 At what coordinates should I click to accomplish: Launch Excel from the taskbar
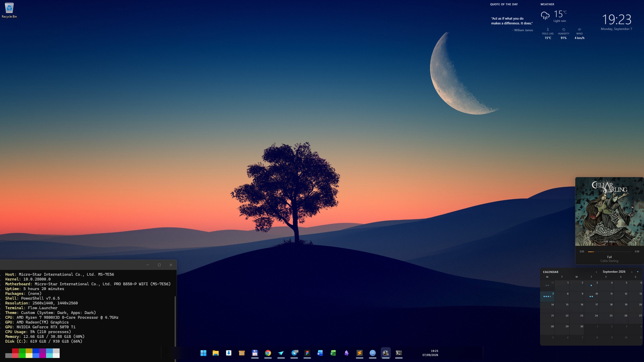tap(333, 353)
